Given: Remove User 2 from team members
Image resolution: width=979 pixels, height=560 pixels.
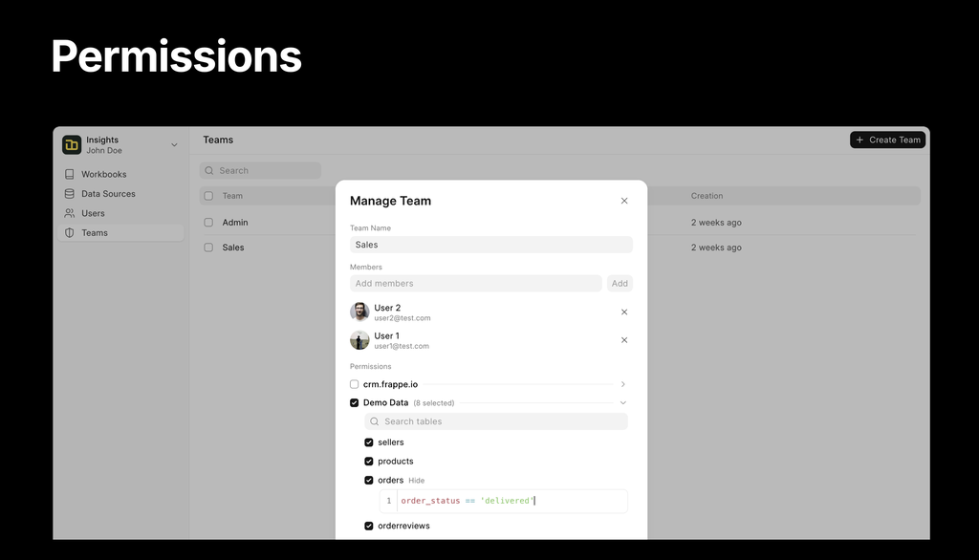Looking at the screenshot, I should 624,312.
